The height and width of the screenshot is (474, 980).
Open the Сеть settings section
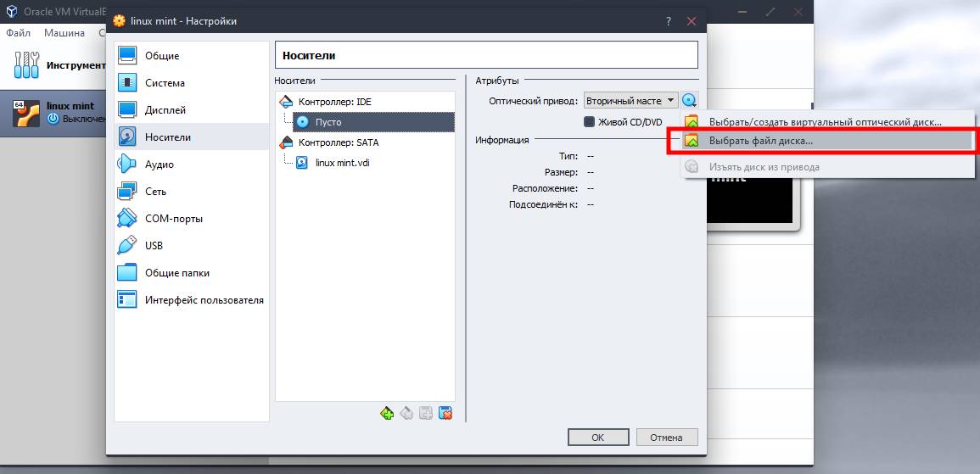pyautogui.click(x=155, y=192)
